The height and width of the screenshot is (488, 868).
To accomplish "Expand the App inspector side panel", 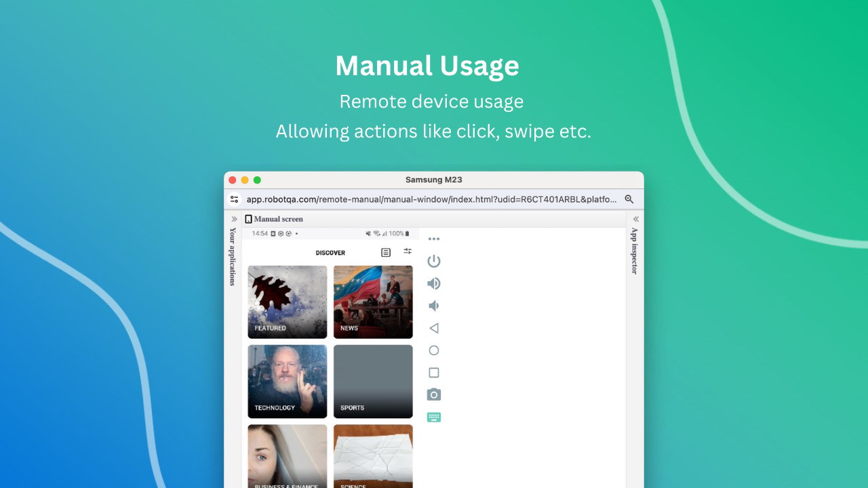I will [635, 219].
